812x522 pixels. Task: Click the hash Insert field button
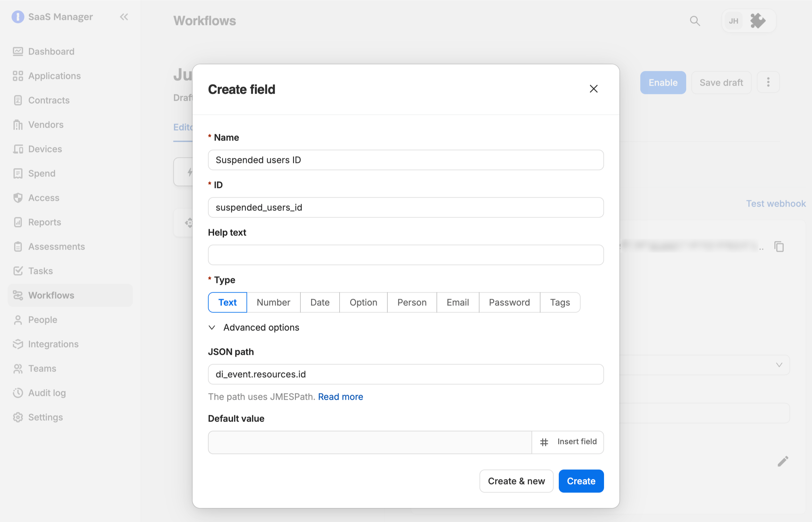[568, 442]
